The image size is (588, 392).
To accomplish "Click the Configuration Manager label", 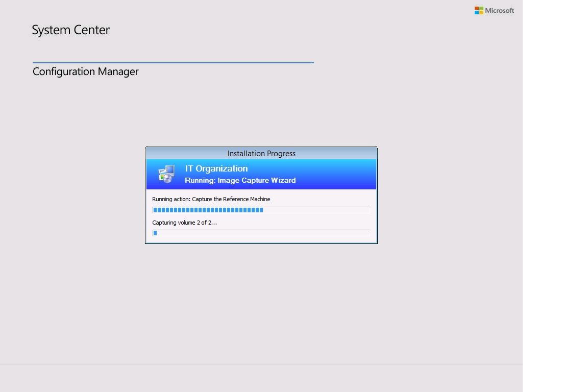I will (85, 71).
